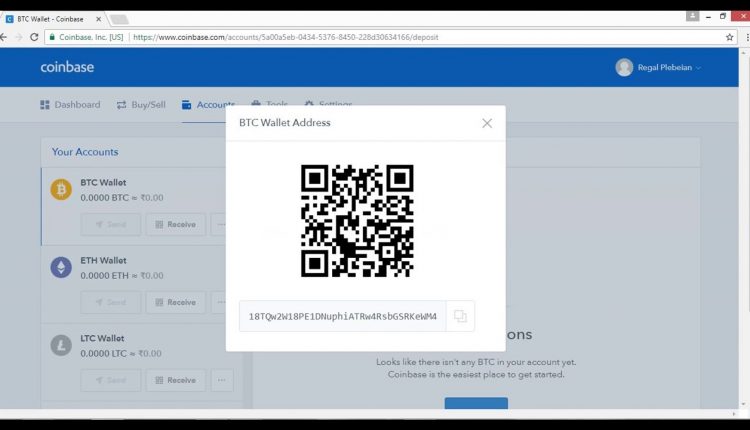This screenshot has width=750, height=430.
Task: Close the BTC Wallet - Coinbase tab
Action: 98,19
